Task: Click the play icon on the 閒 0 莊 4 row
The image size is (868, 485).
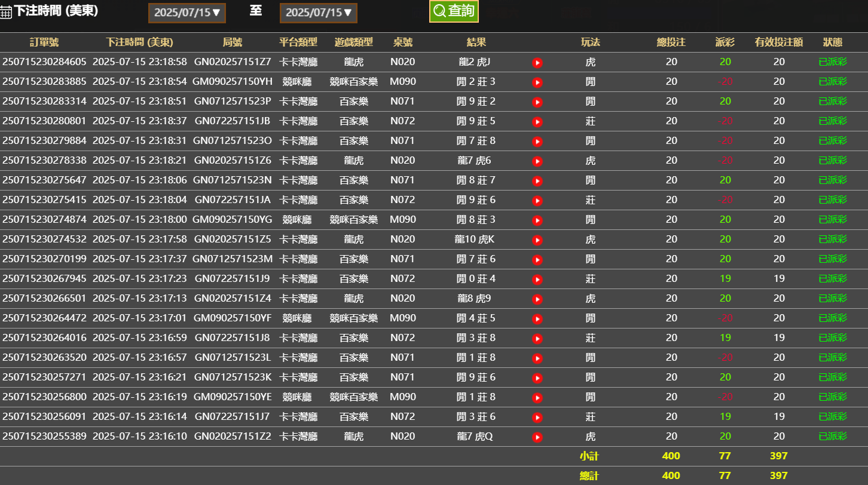Action: pyautogui.click(x=537, y=278)
